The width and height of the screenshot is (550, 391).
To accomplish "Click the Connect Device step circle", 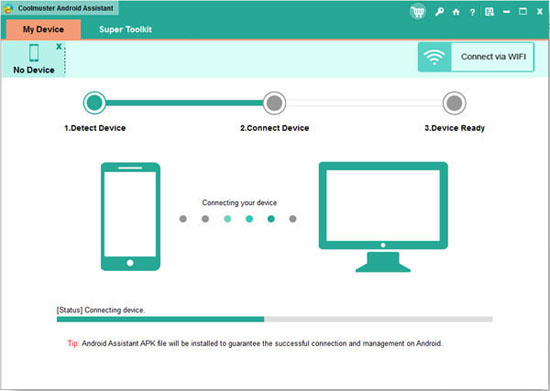I will click(274, 103).
